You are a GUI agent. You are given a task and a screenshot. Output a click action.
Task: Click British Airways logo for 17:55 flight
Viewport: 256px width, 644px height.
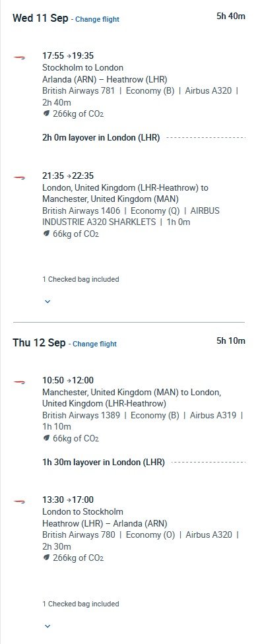tap(19, 58)
